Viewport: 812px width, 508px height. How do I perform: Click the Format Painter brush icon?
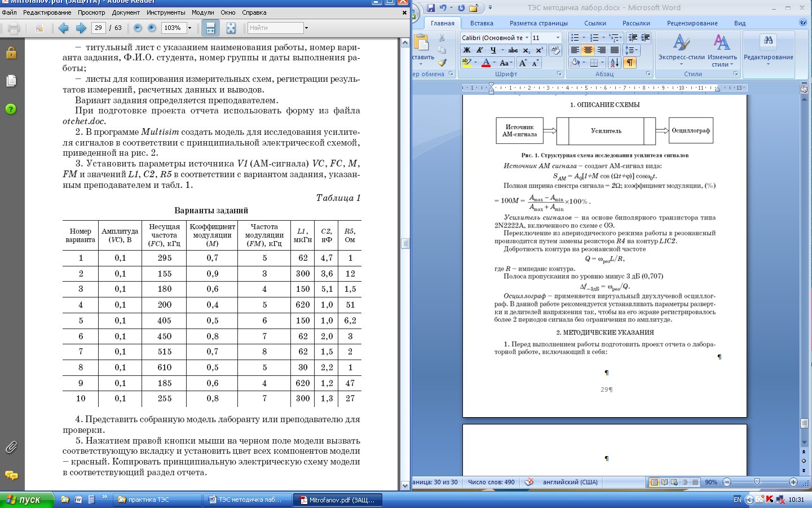442,63
